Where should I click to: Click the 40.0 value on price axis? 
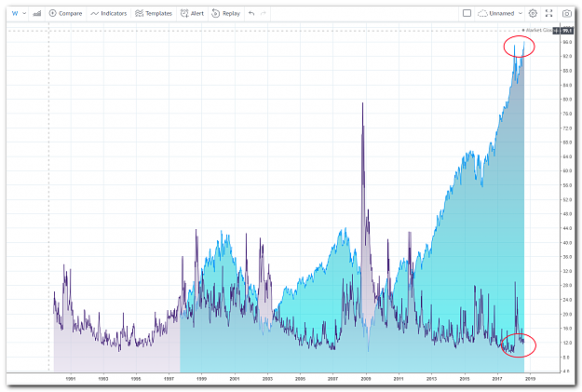[x=567, y=243]
